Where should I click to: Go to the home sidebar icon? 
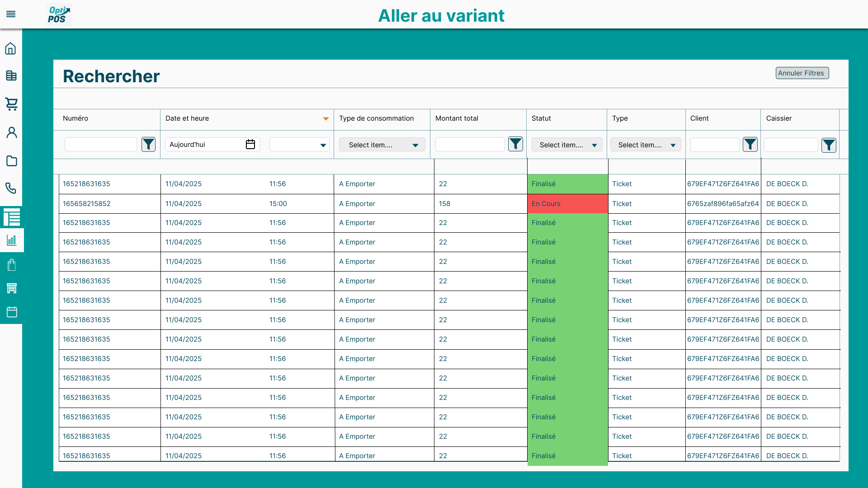pyautogui.click(x=11, y=48)
